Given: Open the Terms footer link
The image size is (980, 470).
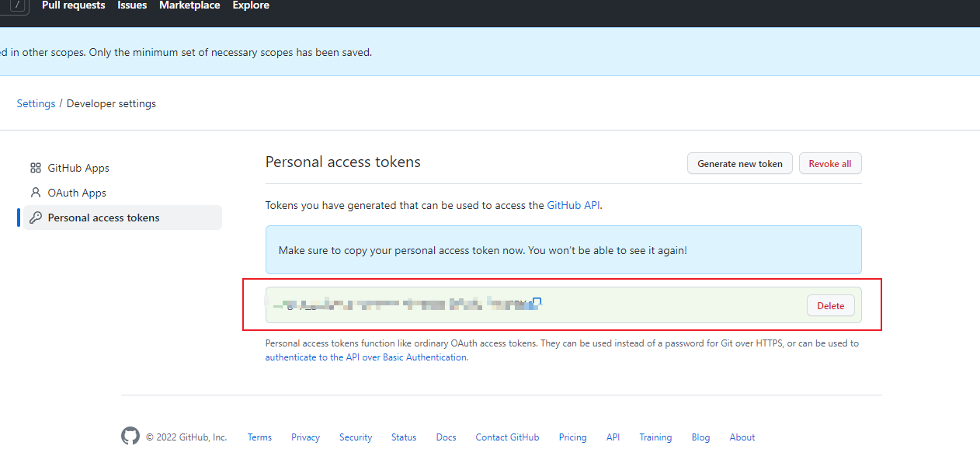Looking at the screenshot, I should (259, 437).
